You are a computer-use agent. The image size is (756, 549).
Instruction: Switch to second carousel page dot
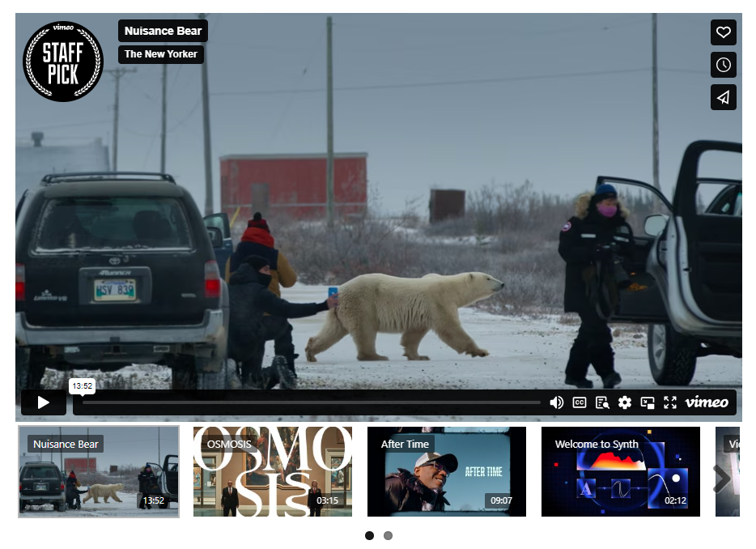click(388, 535)
